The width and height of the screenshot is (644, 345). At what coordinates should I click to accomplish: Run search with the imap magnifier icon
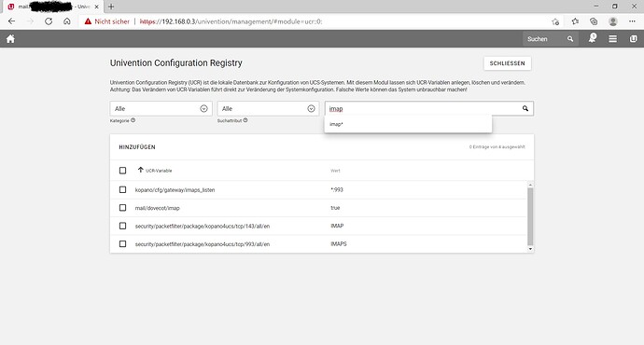(x=525, y=108)
